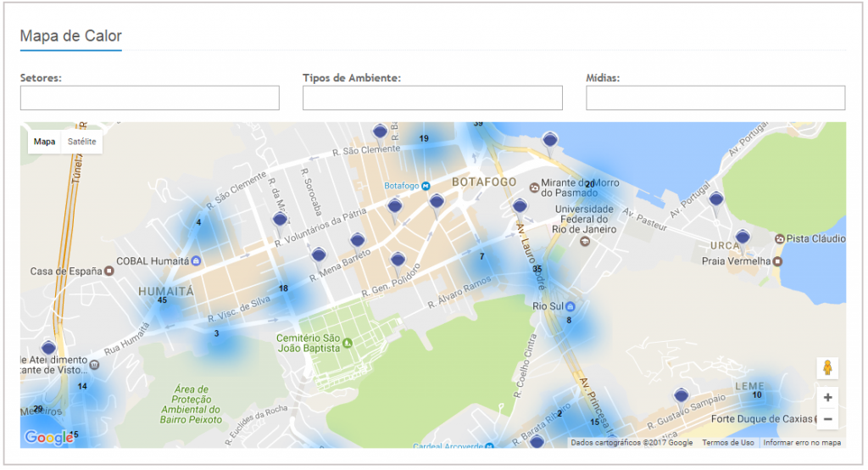The height and width of the screenshot is (470, 868).
Task: Click the HUMAITÁ neighborhood label
Action: click(x=166, y=291)
